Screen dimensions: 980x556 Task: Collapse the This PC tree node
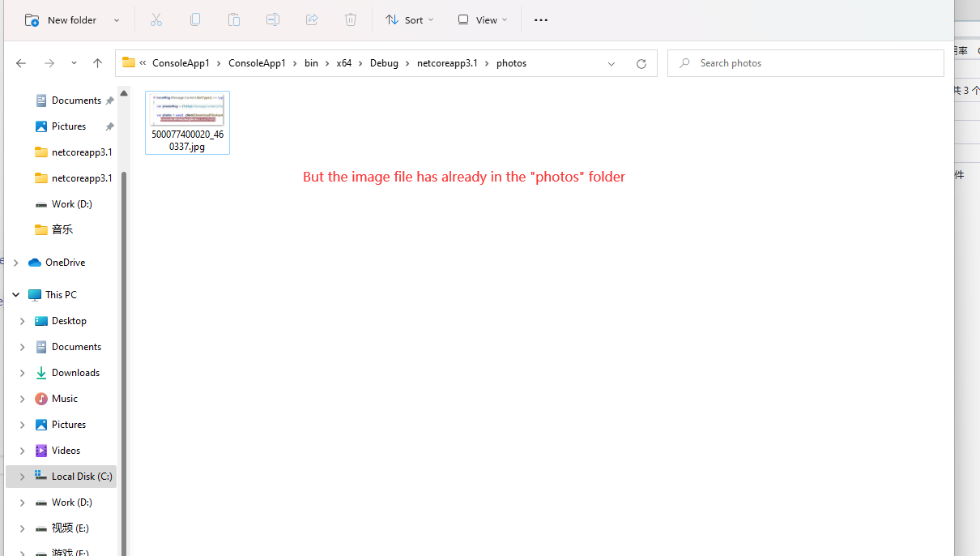[15, 294]
